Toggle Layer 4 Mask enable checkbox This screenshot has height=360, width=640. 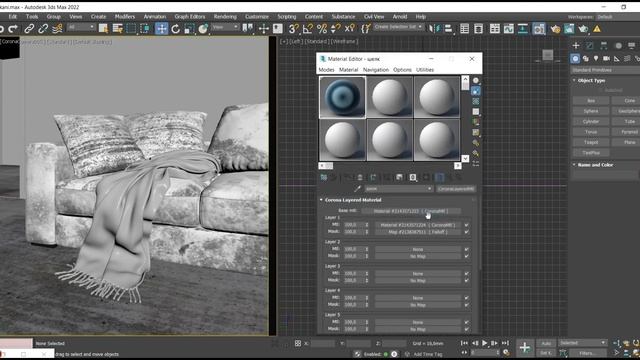467,305
